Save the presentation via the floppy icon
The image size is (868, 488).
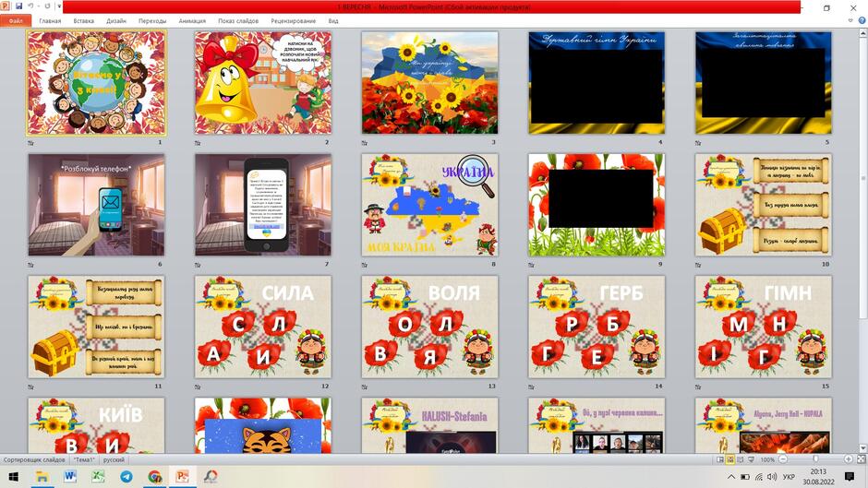18,6
